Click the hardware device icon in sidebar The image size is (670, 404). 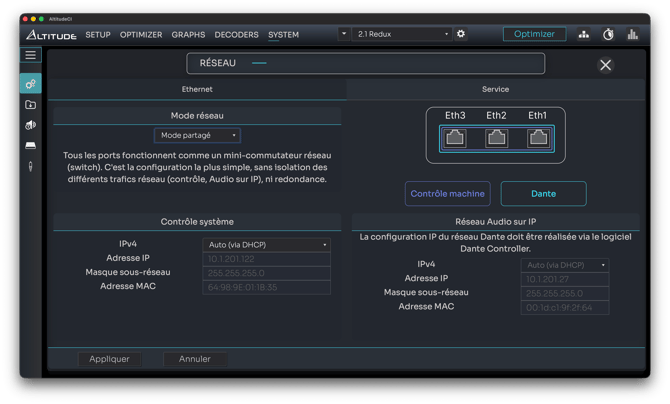pos(31,145)
